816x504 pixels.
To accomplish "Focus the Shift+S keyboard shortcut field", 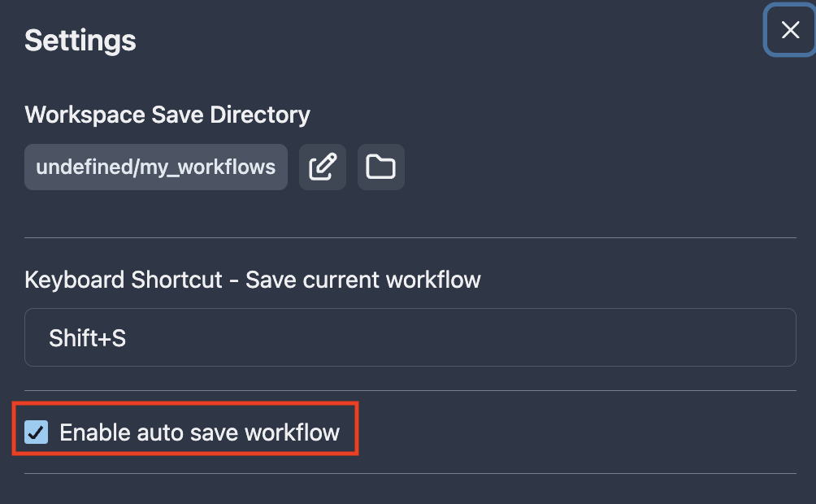I will 410,337.
